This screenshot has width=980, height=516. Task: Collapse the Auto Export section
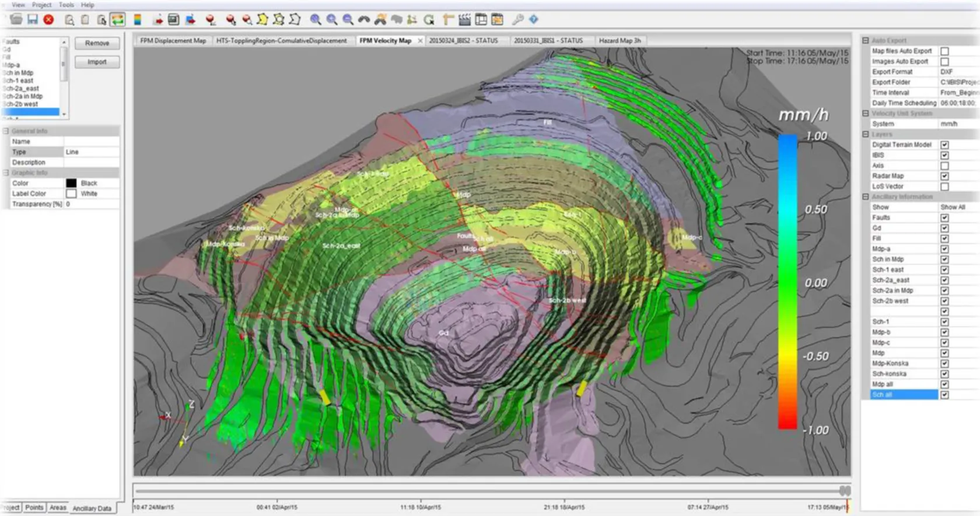pos(866,41)
